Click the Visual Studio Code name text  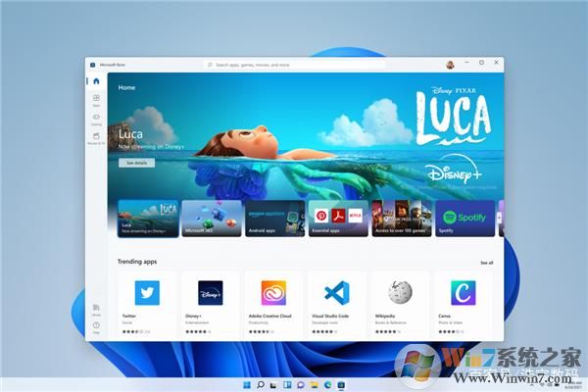330,316
